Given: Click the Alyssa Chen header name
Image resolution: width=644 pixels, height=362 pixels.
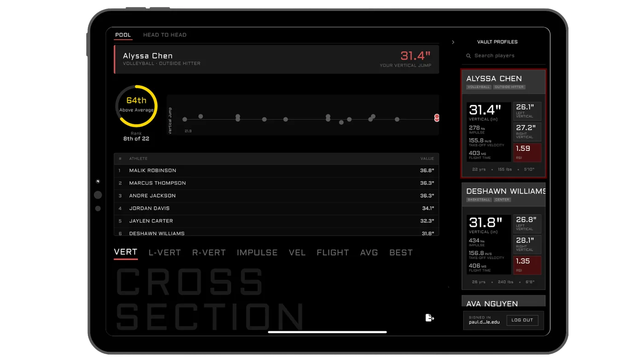Looking at the screenshot, I should point(148,56).
